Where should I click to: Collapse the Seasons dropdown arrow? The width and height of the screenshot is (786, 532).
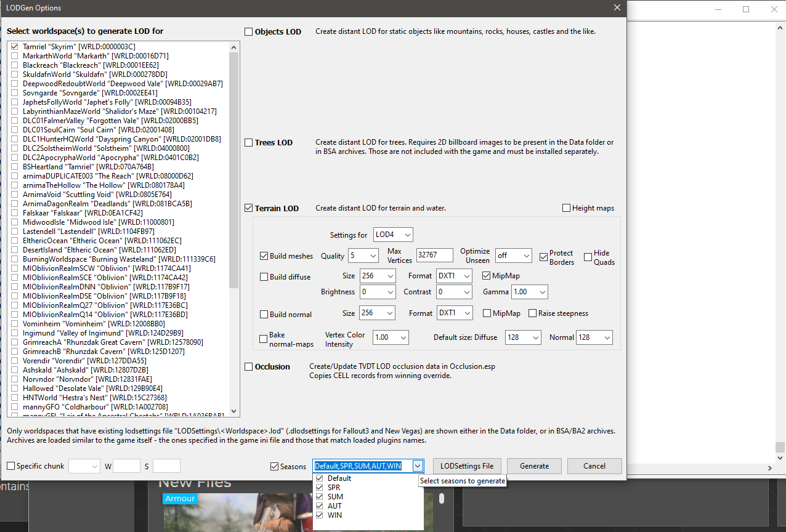(418, 466)
